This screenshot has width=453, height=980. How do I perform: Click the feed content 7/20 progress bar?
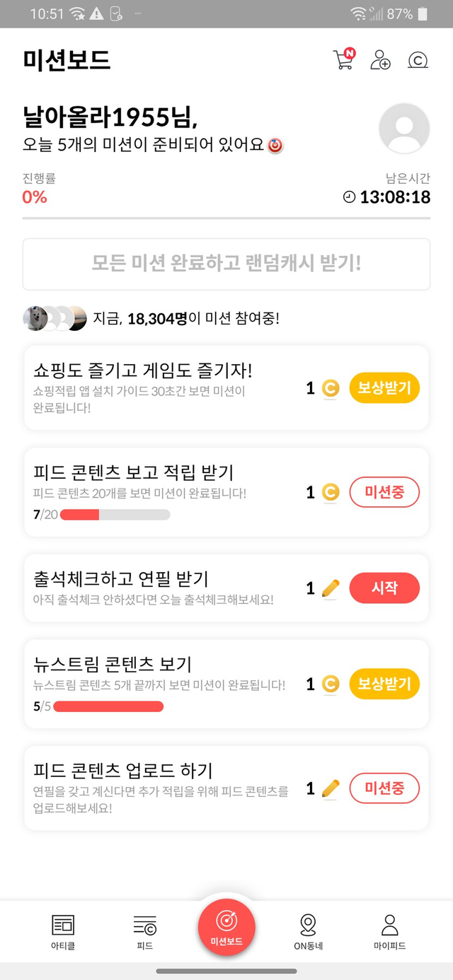pos(115,514)
